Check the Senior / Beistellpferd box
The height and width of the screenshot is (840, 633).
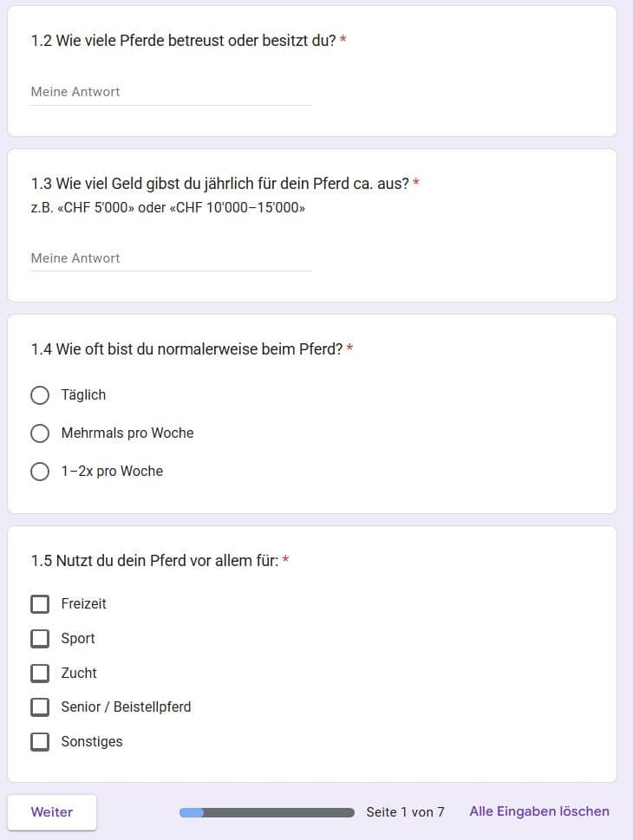40,707
